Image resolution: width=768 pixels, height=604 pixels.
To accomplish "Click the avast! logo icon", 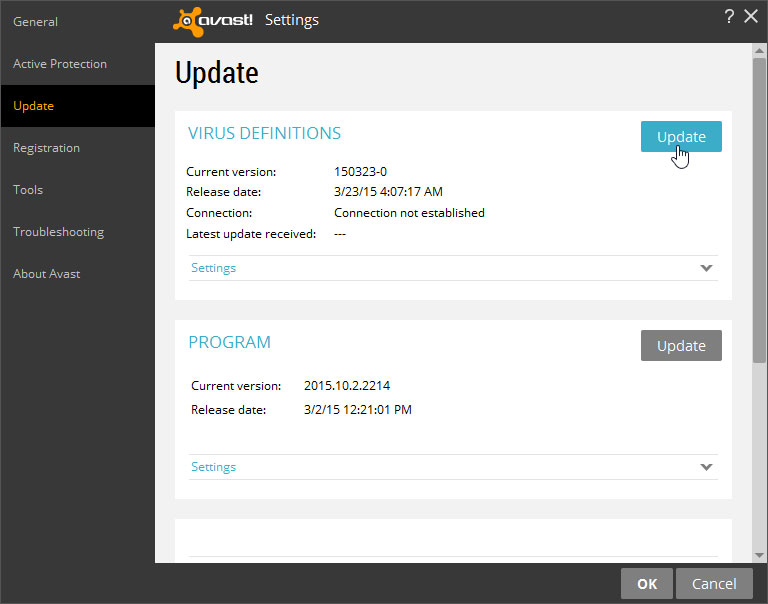I will [213, 22].
